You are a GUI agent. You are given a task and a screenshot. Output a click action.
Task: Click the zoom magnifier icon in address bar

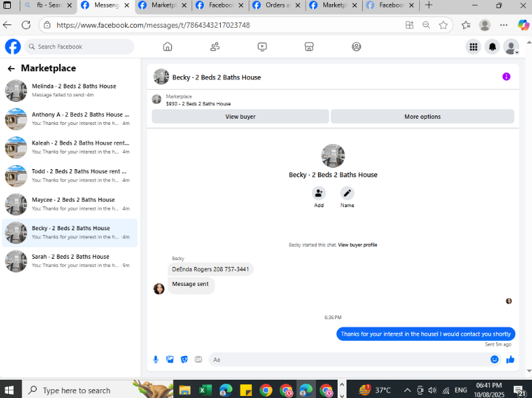coord(426,25)
